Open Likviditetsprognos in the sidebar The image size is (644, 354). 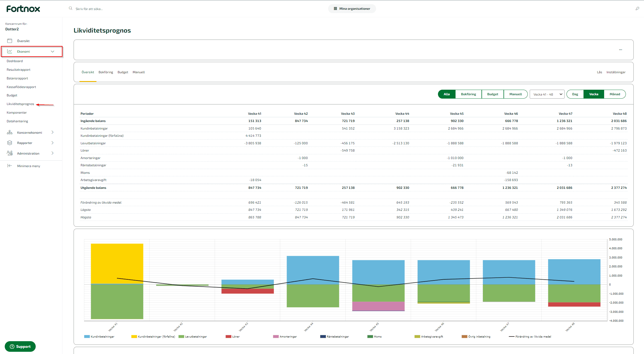(x=20, y=104)
